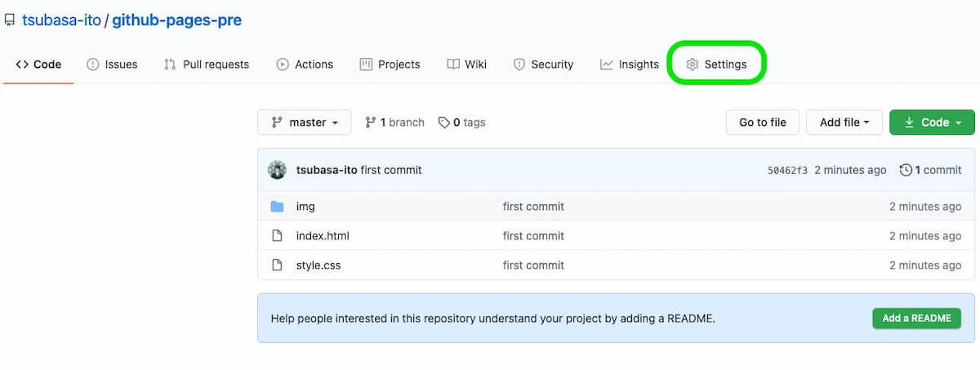Open the Wiki tab

tap(466, 65)
